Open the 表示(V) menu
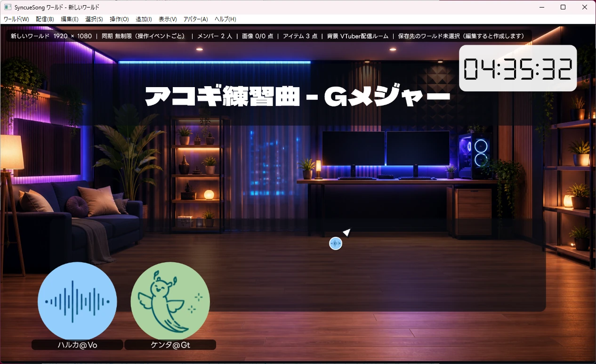The image size is (596, 364). (x=168, y=19)
